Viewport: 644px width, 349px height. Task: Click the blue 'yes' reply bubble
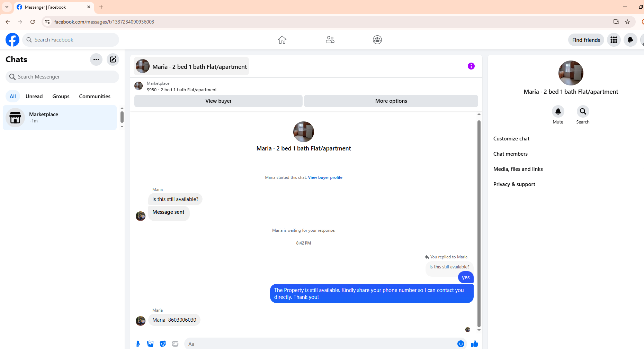[x=466, y=277]
